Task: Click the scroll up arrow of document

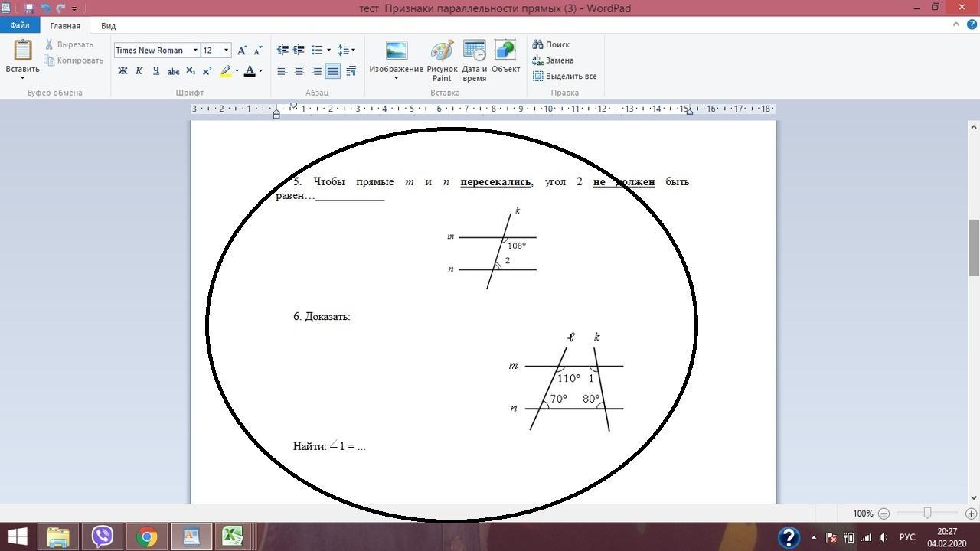Action: coord(974,127)
